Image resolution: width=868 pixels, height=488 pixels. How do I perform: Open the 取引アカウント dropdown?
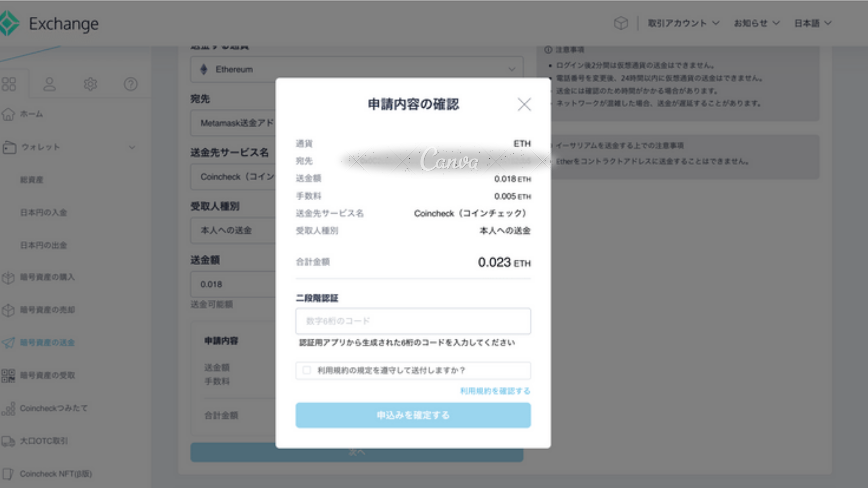(683, 23)
